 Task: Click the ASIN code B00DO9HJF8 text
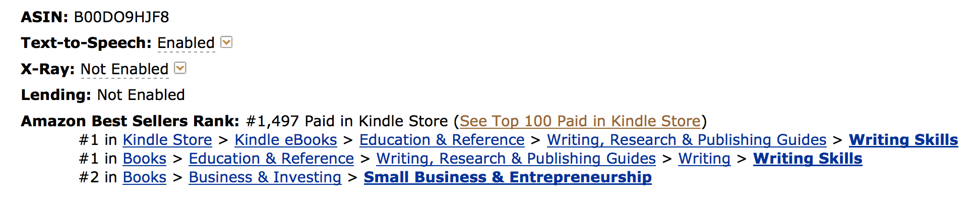click(121, 17)
